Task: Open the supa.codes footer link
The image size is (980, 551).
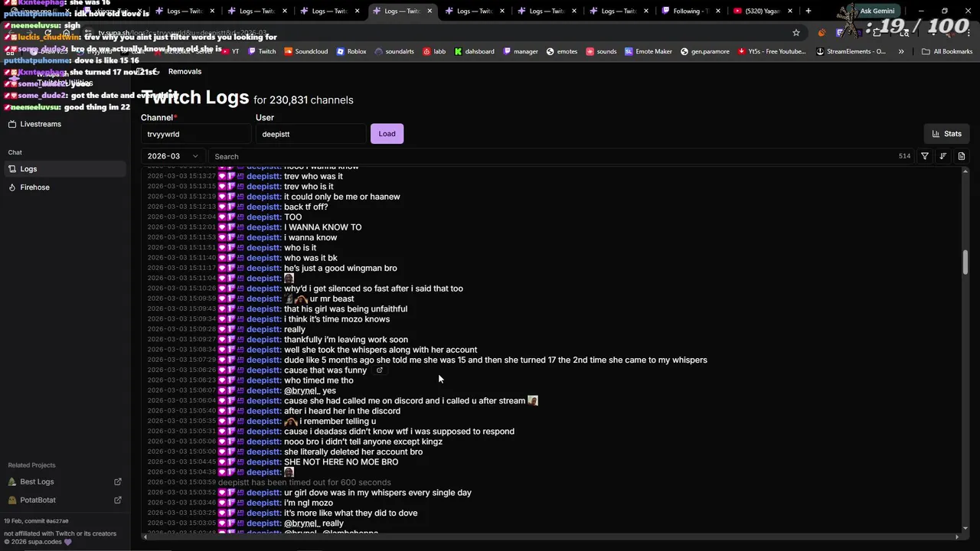Action: pyautogui.click(x=47, y=542)
